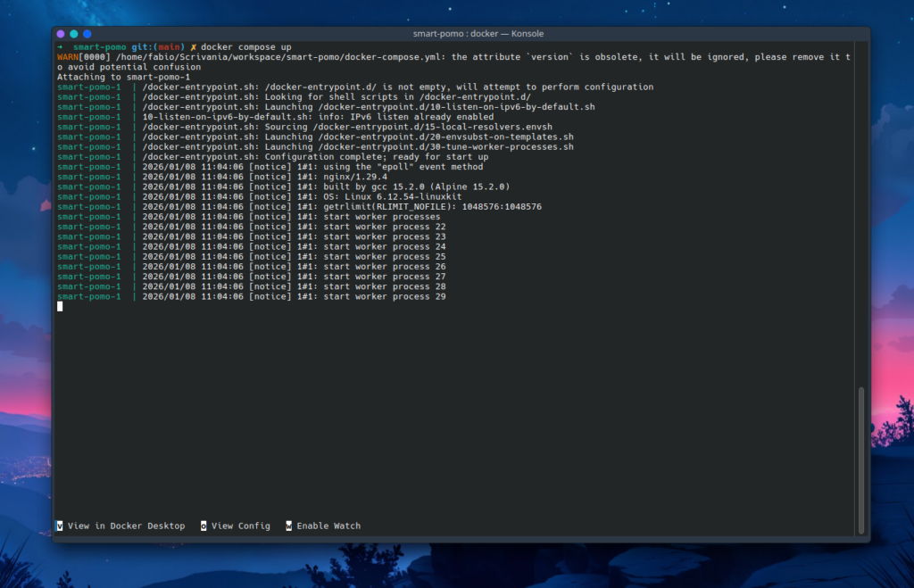The image size is (914, 588).
Task: Click the Konsole vertical scrollbar handle
Action: (861, 460)
